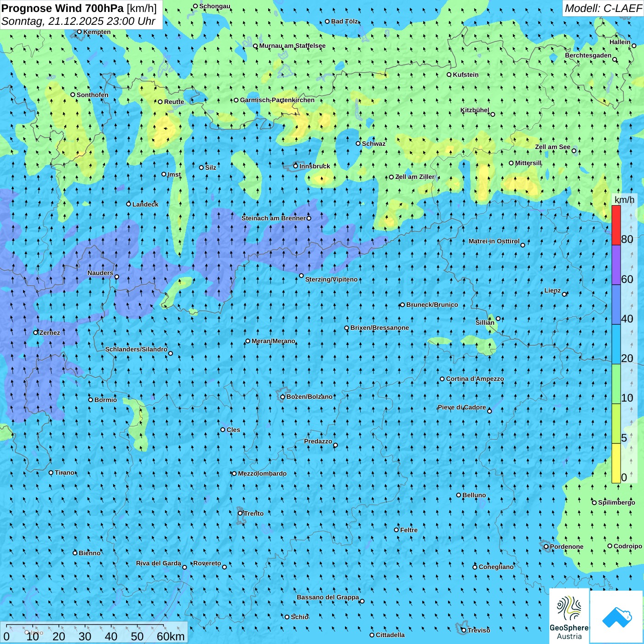Click the Belluno label
Viewport: 644px width, 644px height.
pyautogui.click(x=474, y=495)
